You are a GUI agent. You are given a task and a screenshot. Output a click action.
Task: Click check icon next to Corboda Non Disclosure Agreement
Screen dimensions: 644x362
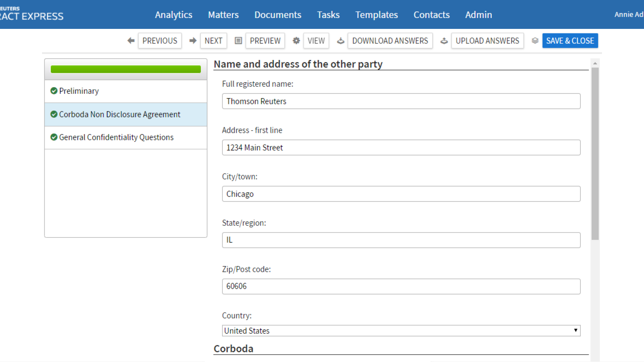click(x=54, y=114)
